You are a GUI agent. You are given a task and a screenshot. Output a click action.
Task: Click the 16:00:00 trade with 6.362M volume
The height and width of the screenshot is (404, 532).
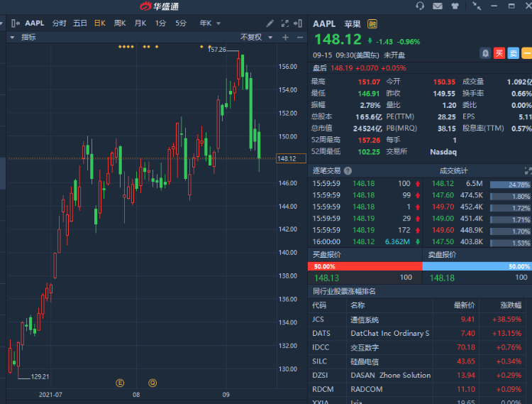(x=366, y=241)
